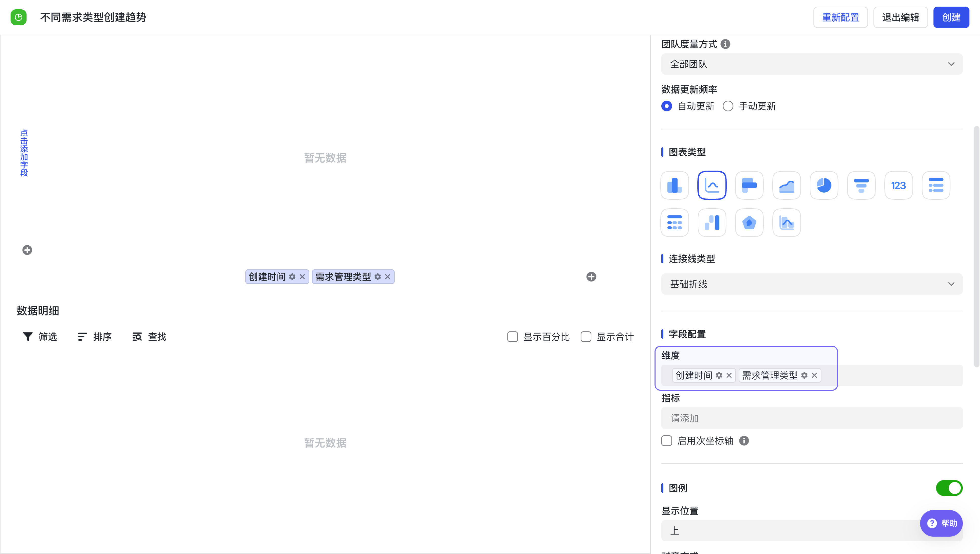Open the 显示位置 dropdown showing 上
Image resolution: width=980 pixels, height=554 pixels.
(811, 530)
